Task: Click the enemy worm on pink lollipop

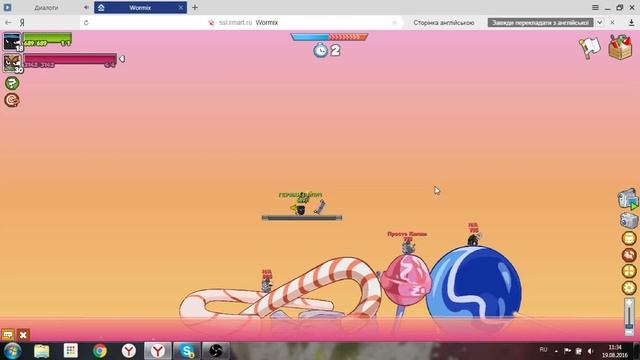Action: tap(408, 248)
